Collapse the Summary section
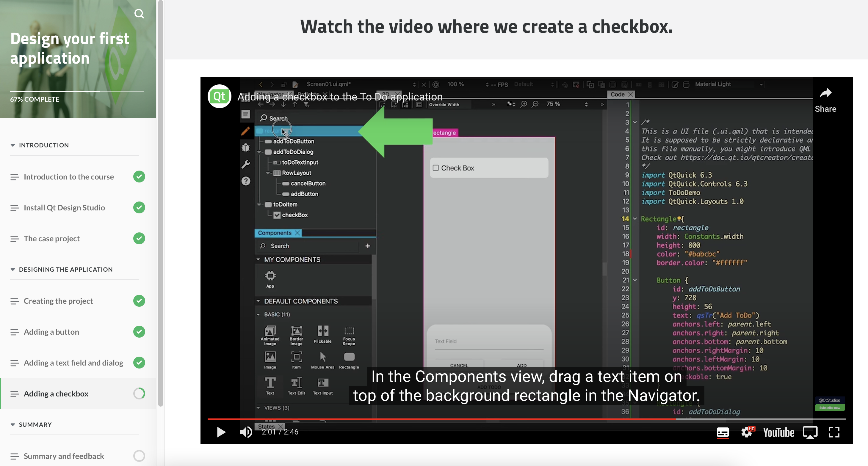This screenshot has width=868, height=466. [x=13, y=425]
